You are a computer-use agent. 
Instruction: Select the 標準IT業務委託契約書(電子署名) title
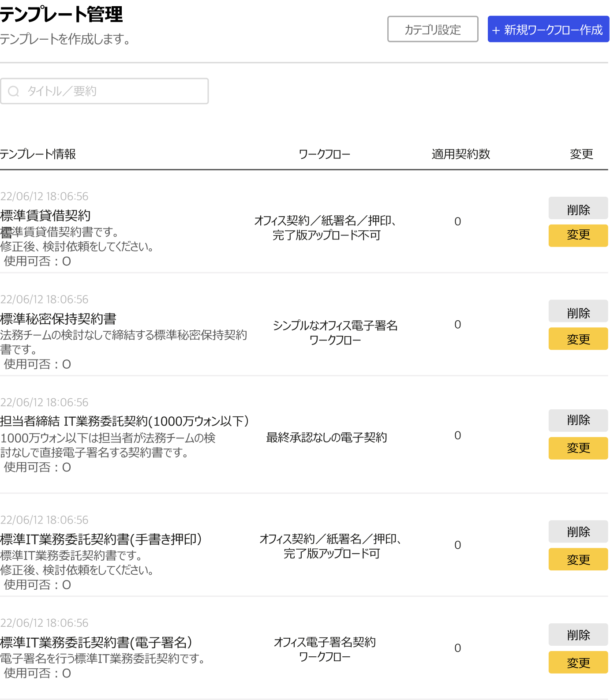(x=96, y=642)
